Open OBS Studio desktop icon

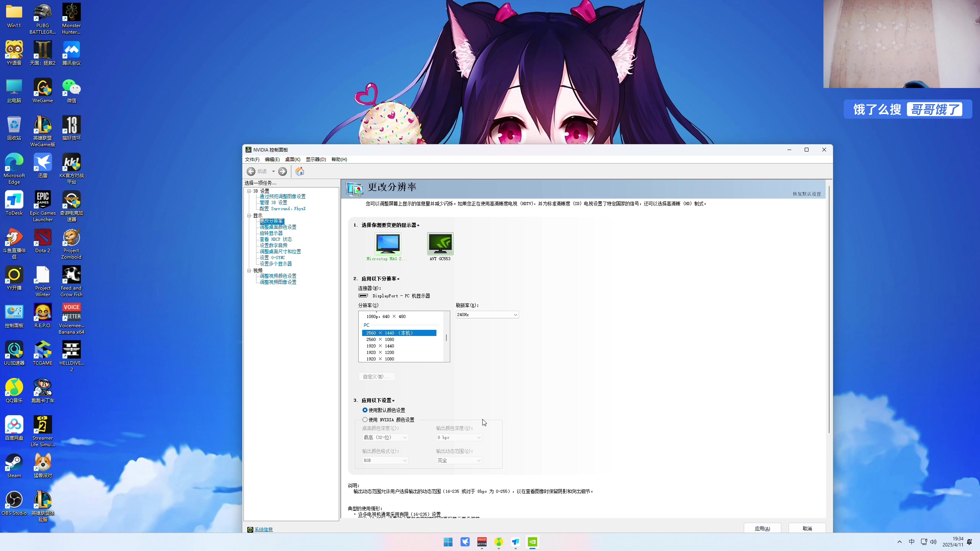(x=14, y=504)
